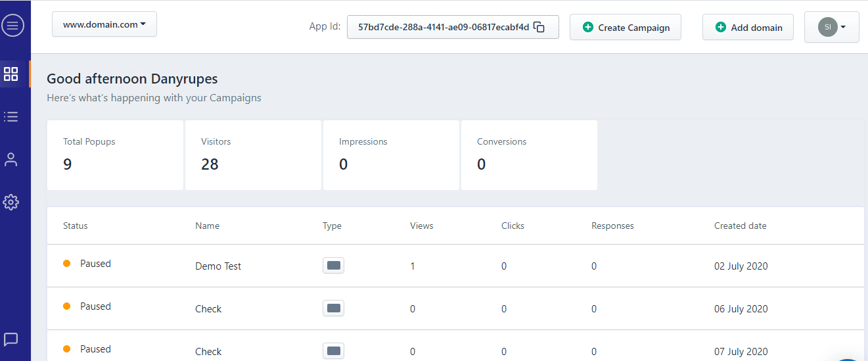
Task: Click the orange status dot of Demo Test
Action: click(66, 264)
